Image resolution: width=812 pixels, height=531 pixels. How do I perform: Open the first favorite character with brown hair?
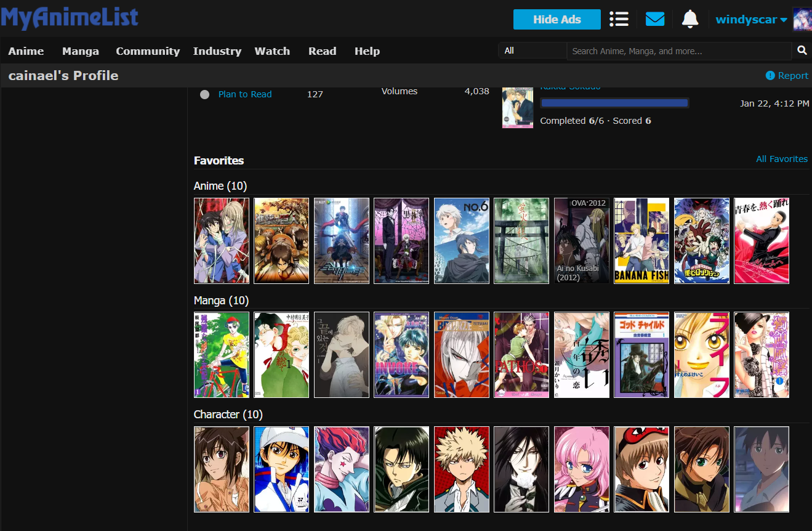coord(222,469)
